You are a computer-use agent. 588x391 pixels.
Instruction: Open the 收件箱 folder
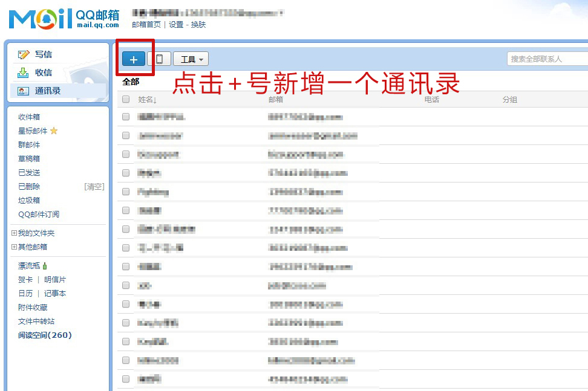(29, 117)
